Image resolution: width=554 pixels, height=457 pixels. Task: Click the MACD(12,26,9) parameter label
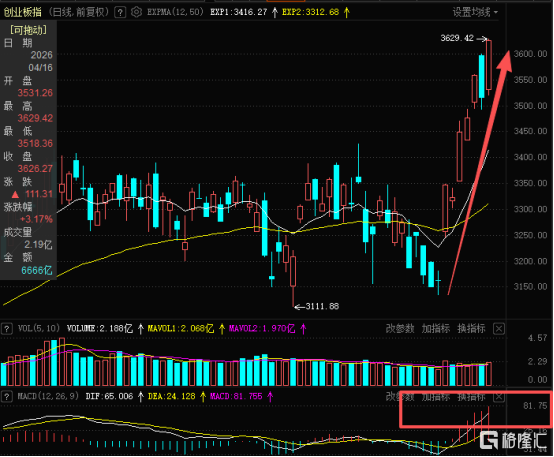tap(48, 396)
